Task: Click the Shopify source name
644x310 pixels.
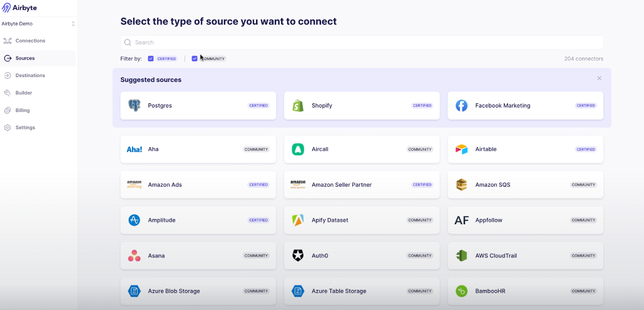Action: click(322, 106)
